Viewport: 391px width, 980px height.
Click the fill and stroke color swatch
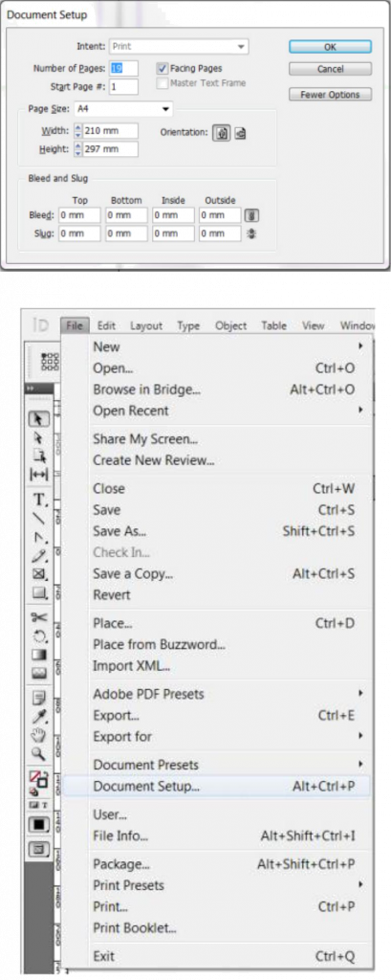(39, 781)
